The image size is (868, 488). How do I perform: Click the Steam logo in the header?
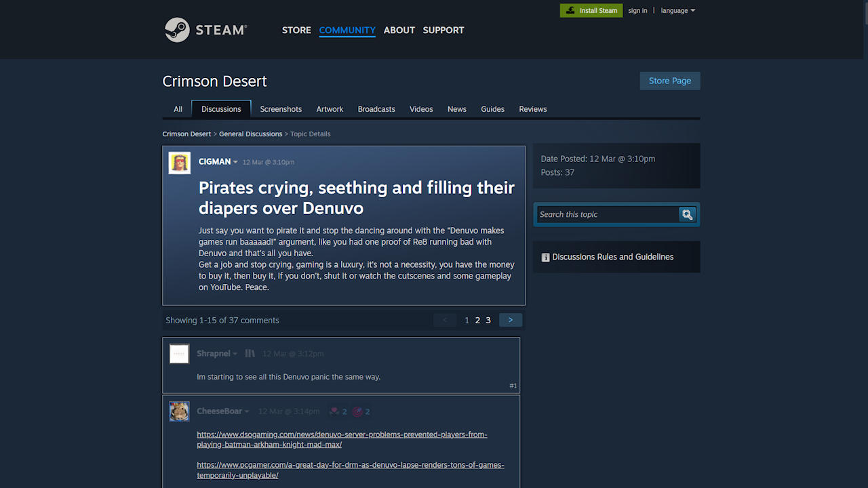tap(205, 30)
